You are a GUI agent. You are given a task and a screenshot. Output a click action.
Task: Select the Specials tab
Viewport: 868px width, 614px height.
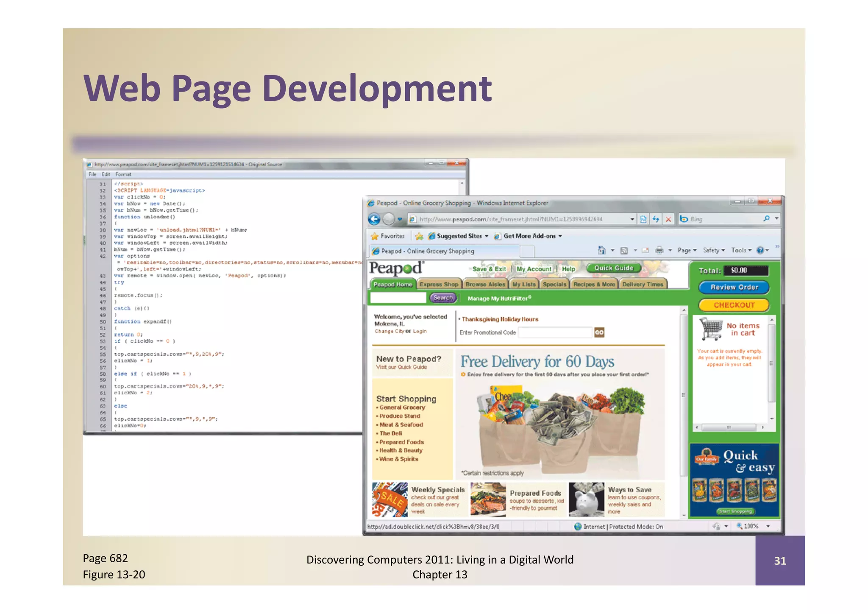554,285
